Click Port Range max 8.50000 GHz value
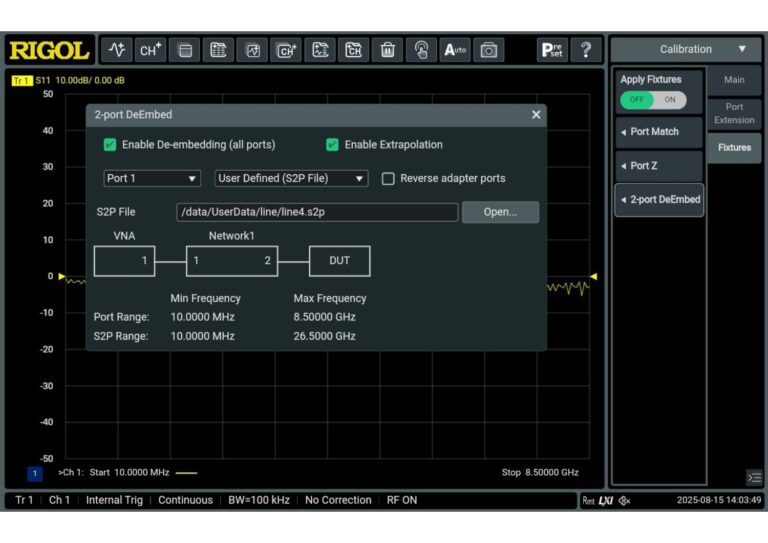Viewport: 768px width, 543px height. (324, 317)
